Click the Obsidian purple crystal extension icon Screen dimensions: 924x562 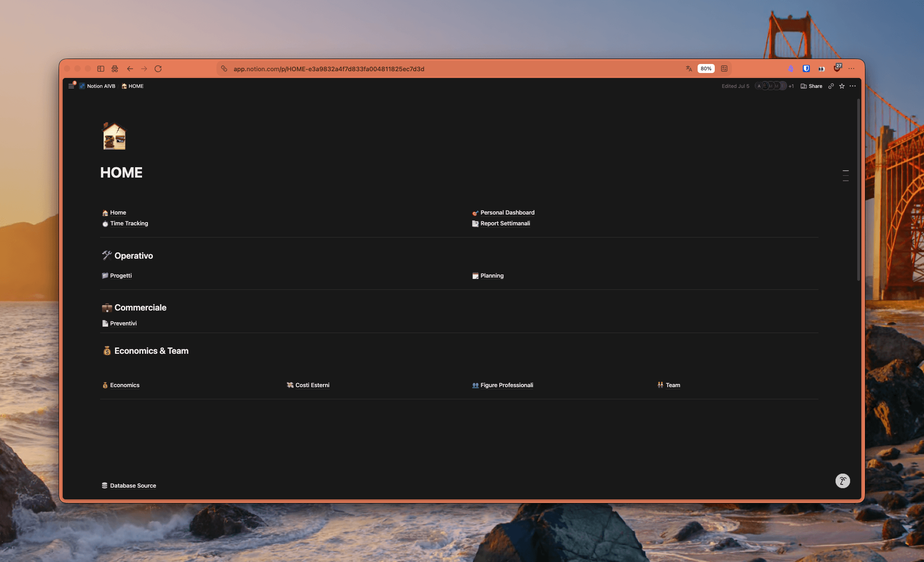[791, 69]
